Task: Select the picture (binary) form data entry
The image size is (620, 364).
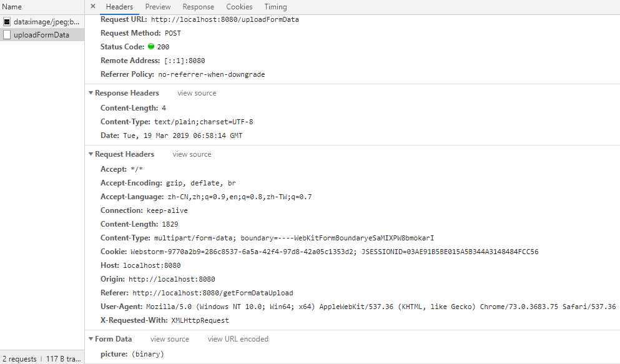Action: click(132, 354)
